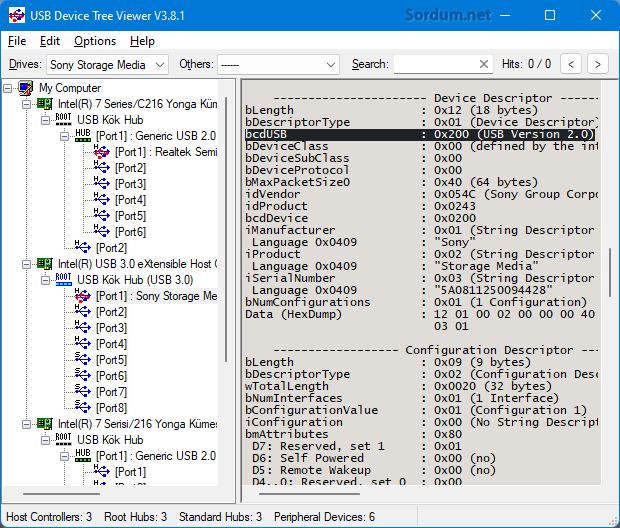Clear the search box with the X icon

tap(484, 64)
